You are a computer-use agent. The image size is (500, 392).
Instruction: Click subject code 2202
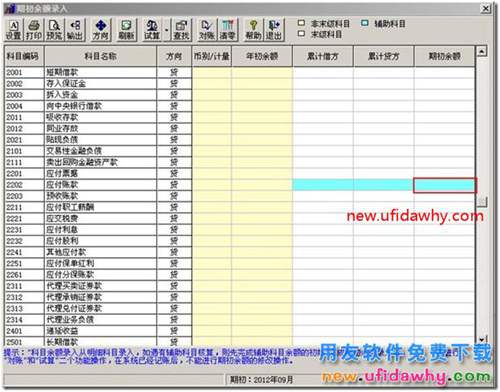pyautogui.click(x=14, y=185)
